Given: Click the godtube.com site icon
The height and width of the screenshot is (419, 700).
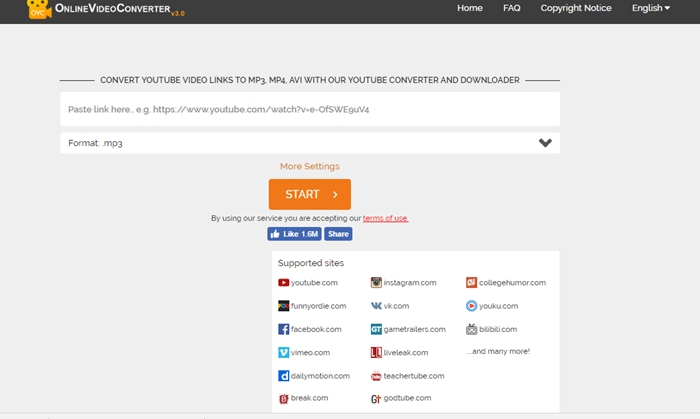Looking at the screenshot, I should pyautogui.click(x=376, y=398).
